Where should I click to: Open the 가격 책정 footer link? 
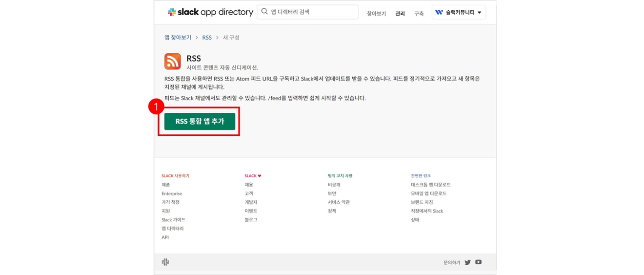(170, 202)
